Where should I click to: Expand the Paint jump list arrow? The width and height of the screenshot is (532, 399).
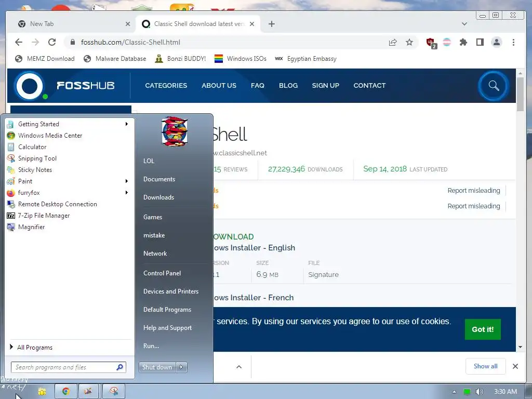click(x=127, y=181)
